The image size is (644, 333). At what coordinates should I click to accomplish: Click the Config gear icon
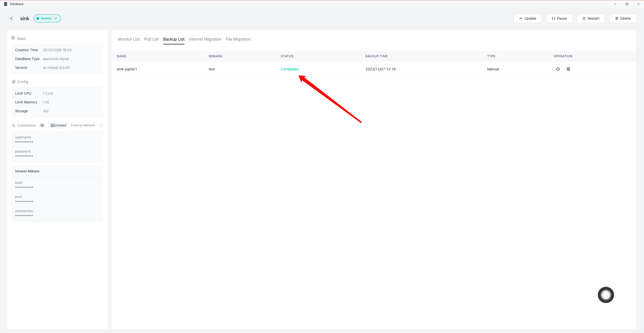(x=14, y=82)
